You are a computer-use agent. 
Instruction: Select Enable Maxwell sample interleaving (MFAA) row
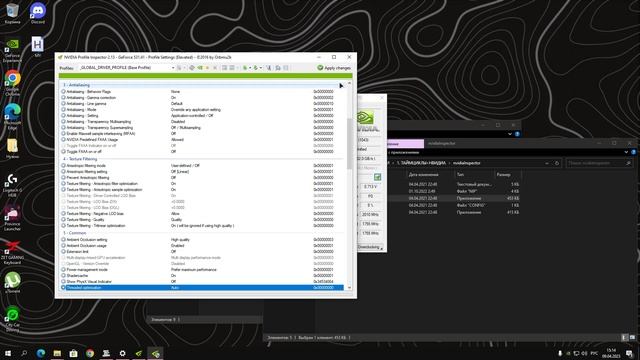point(202,133)
